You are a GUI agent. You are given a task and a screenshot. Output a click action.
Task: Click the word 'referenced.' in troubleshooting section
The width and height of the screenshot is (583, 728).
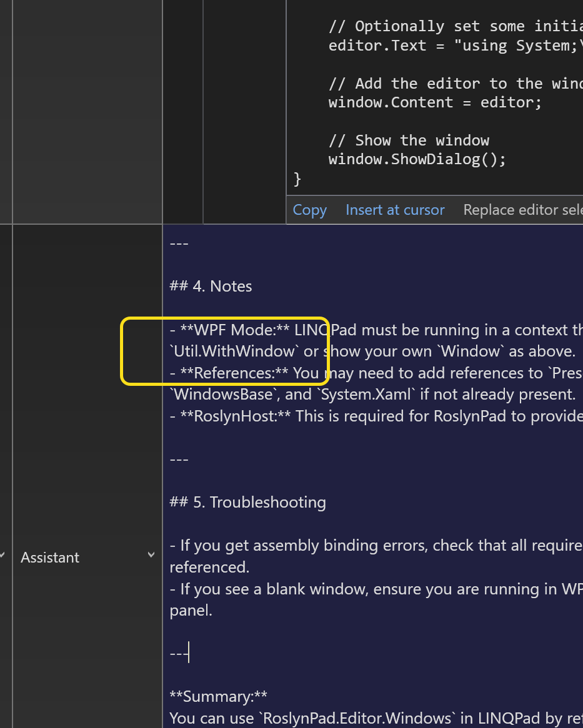click(209, 568)
